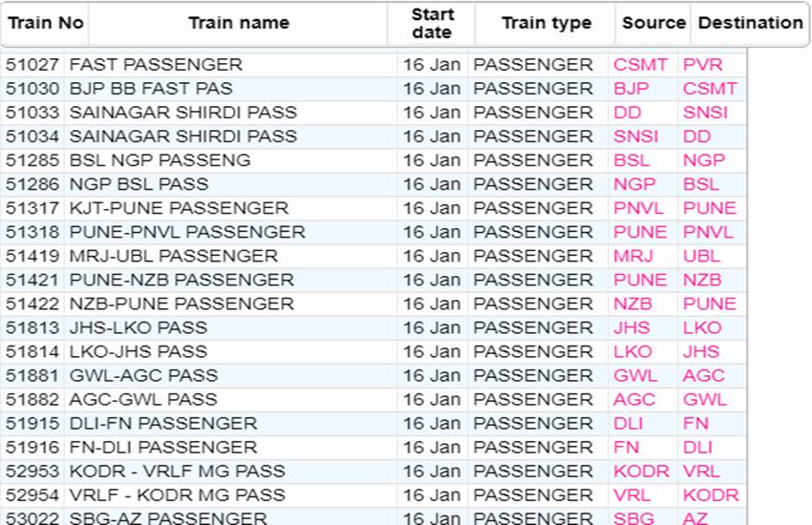Image resolution: width=812 pixels, height=525 pixels.
Task: Open UBL destination station link
Action: 701,256
